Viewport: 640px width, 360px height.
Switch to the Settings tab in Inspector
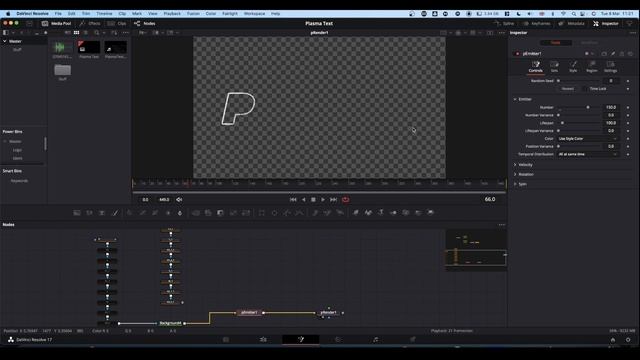(x=611, y=67)
